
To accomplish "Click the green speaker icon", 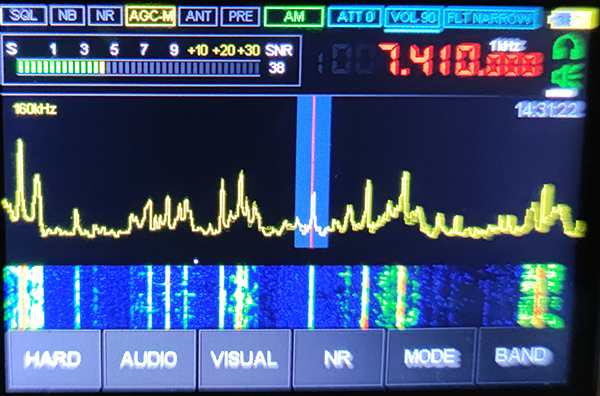I will coord(568,76).
